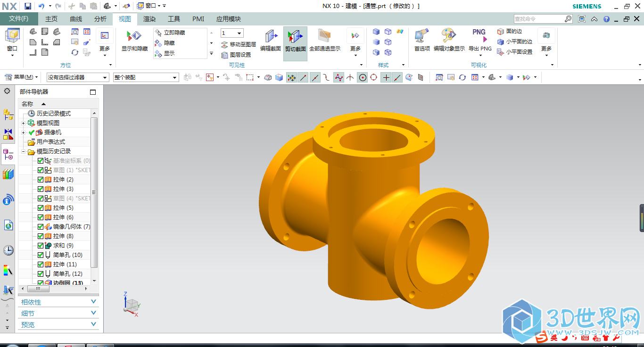Switch to the 曲线 ribbon tab
644x347 pixels.
[76, 19]
